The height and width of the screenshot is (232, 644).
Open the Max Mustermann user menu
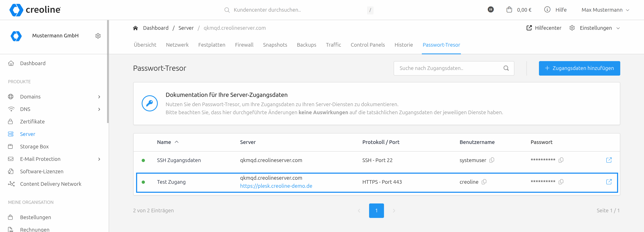(x=605, y=10)
